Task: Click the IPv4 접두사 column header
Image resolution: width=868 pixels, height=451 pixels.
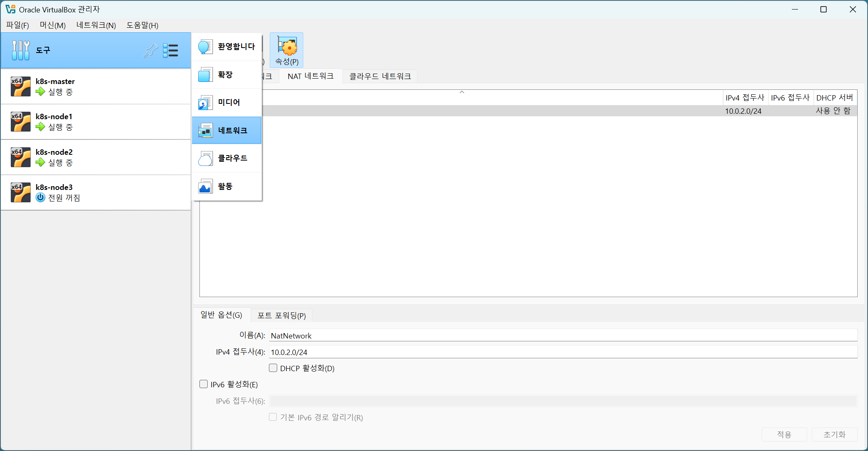Action: (745, 98)
